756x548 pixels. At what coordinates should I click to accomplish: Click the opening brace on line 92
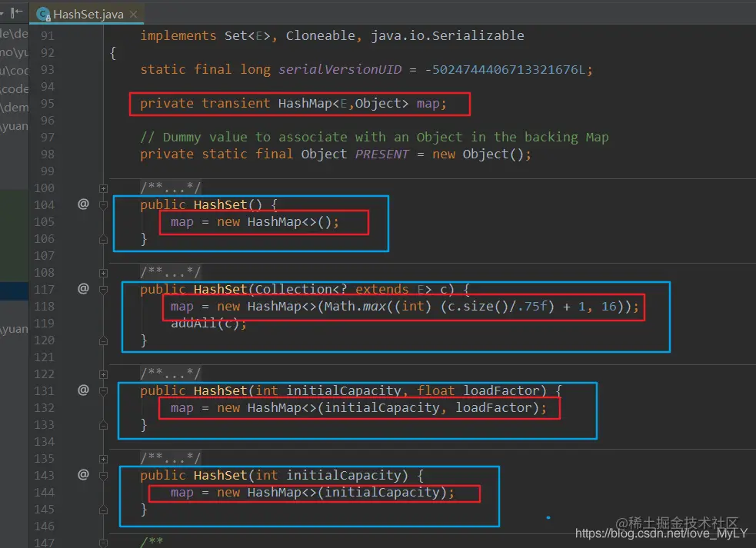(x=113, y=52)
